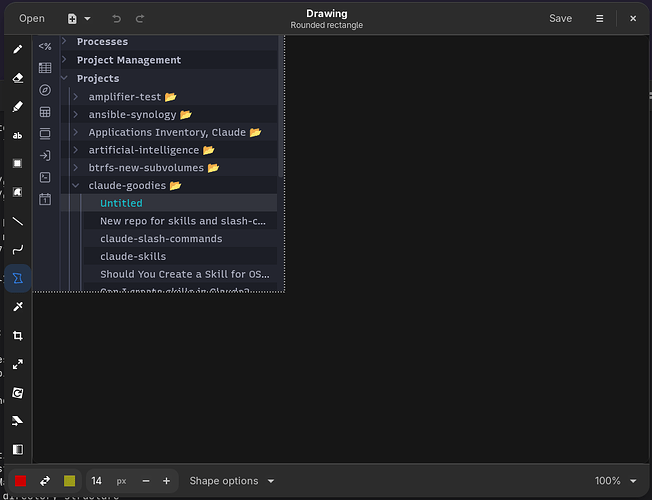
Task: Exchange main and secondary colors
Action: [x=45, y=481]
